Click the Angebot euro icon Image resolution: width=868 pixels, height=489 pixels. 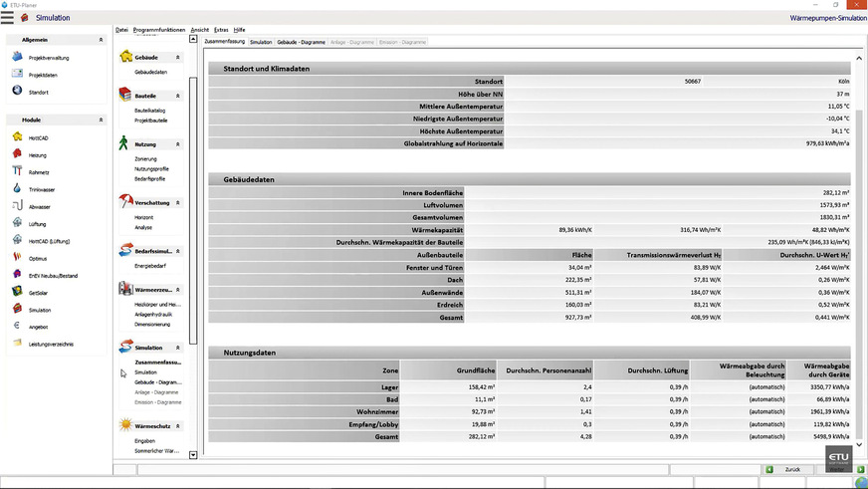pyautogui.click(x=17, y=327)
